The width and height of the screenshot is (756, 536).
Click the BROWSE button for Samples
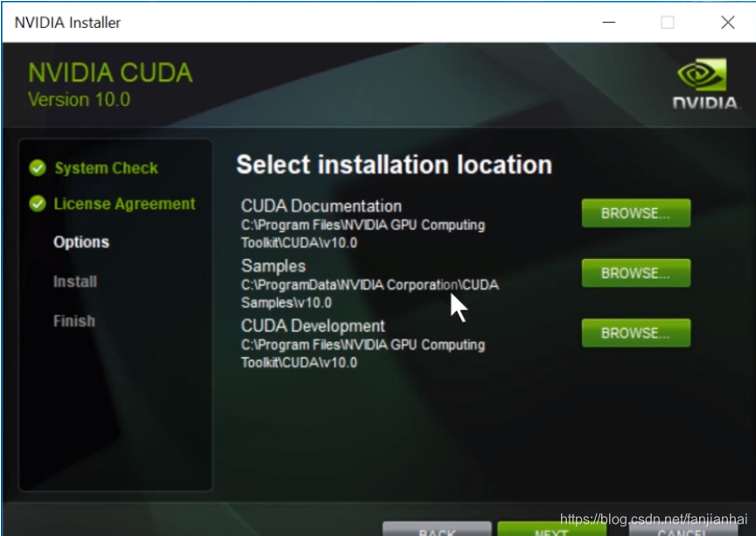[636, 273]
